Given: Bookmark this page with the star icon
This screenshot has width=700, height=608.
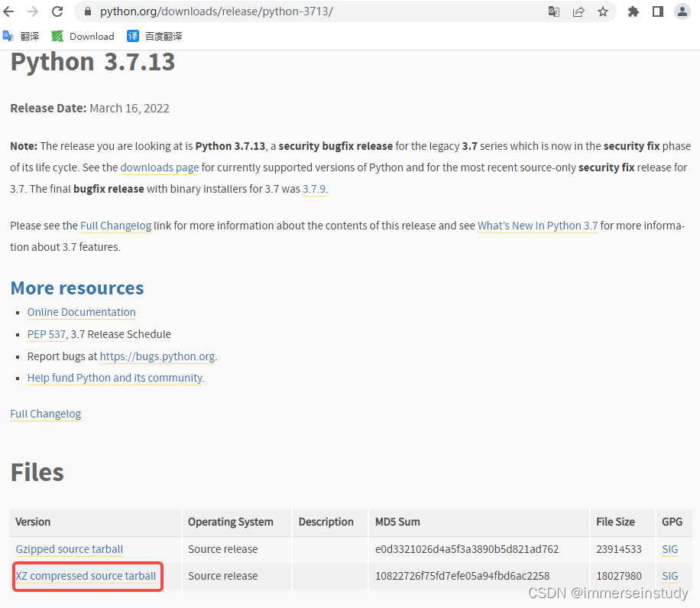Looking at the screenshot, I should [x=603, y=11].
